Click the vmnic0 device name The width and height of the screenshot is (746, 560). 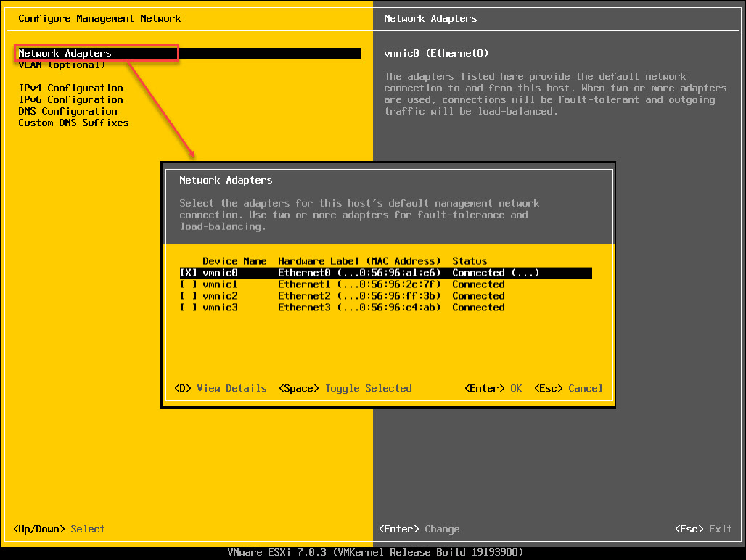[x=220, y=273]
